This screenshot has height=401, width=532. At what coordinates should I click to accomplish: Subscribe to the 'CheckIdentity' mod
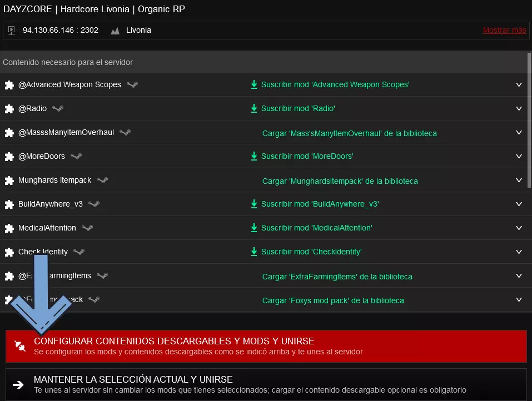(x=311, y=252)
